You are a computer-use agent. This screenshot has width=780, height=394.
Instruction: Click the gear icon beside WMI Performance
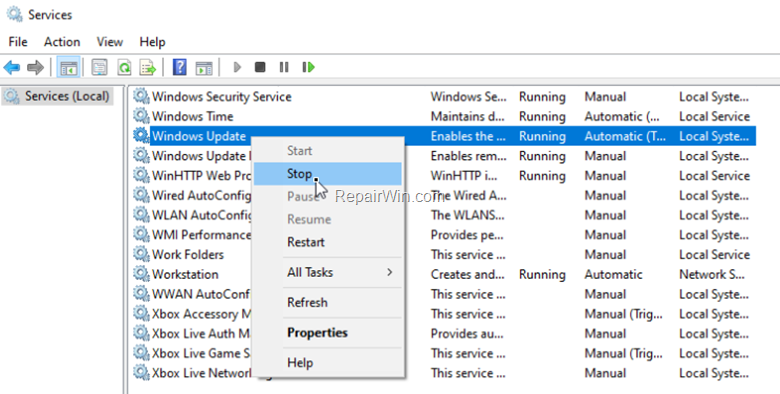[x=141, y=234]
